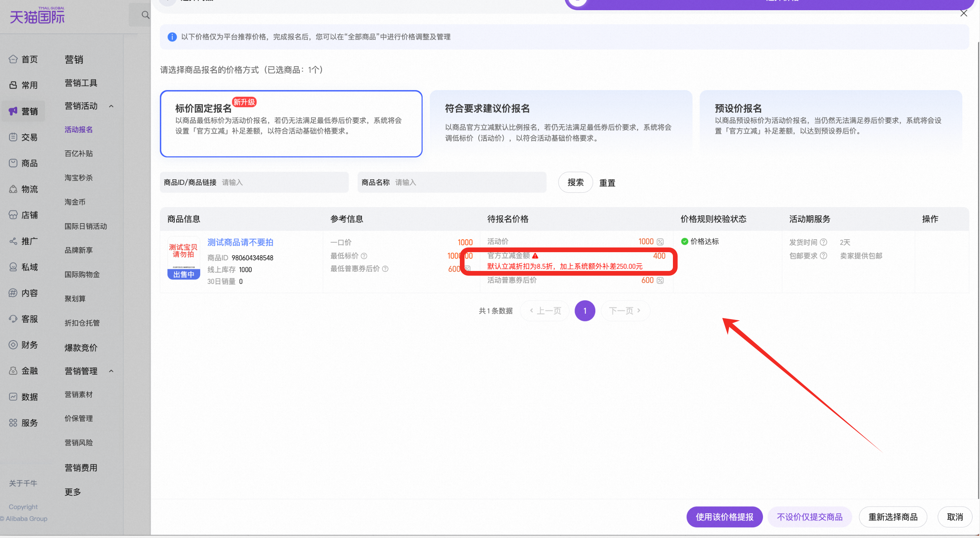This screenshot has width=980, height=538.
Task: Open 营销费用 menu item
Action: [81, 468]
